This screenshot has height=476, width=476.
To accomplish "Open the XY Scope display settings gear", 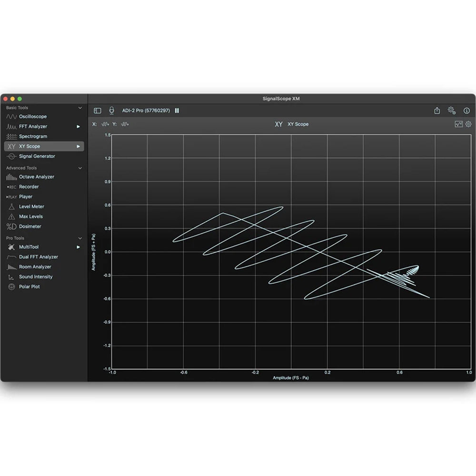I will tap(468, 123).
